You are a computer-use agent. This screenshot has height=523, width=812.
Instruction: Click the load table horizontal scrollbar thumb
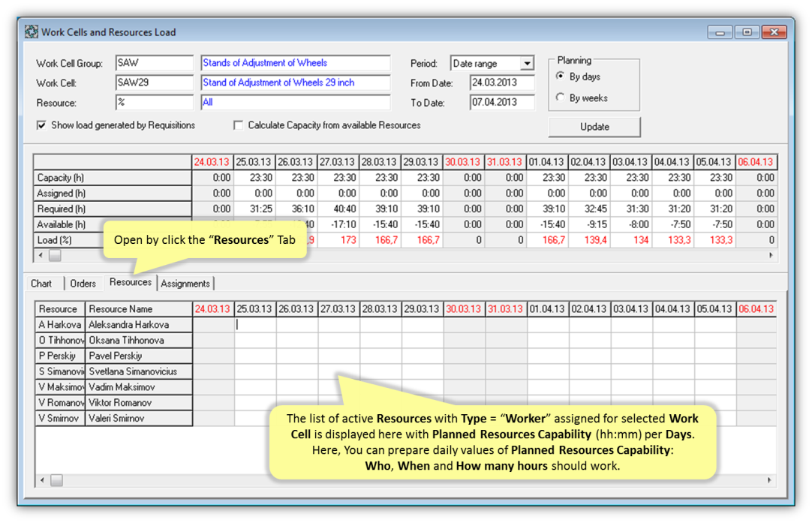pyautogui.click(x=55, y=255)
